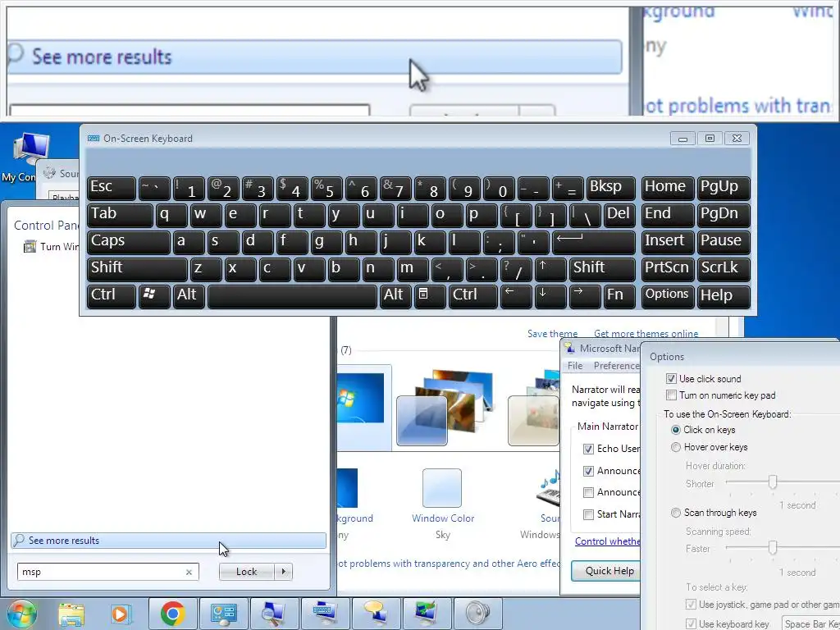Screen dimensions: 840x630
Task: Open the Personalization taskbar icon
Action: (x=427, y=614)
